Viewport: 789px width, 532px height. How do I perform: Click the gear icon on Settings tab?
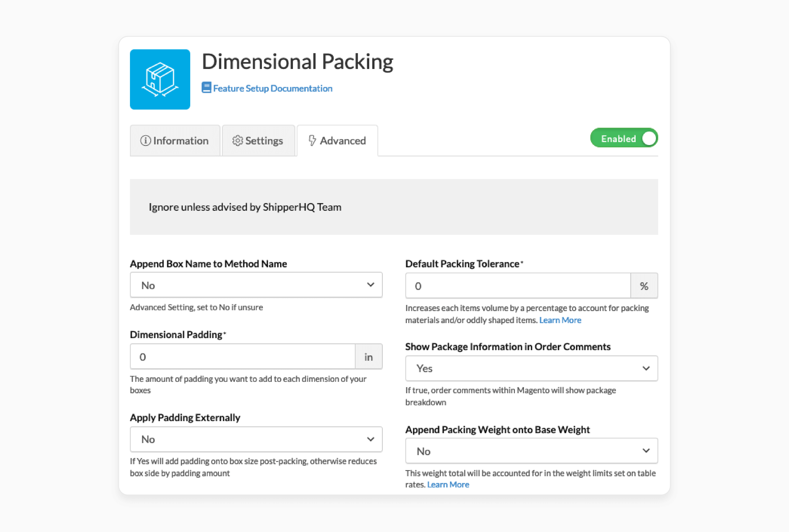[237, 140]
